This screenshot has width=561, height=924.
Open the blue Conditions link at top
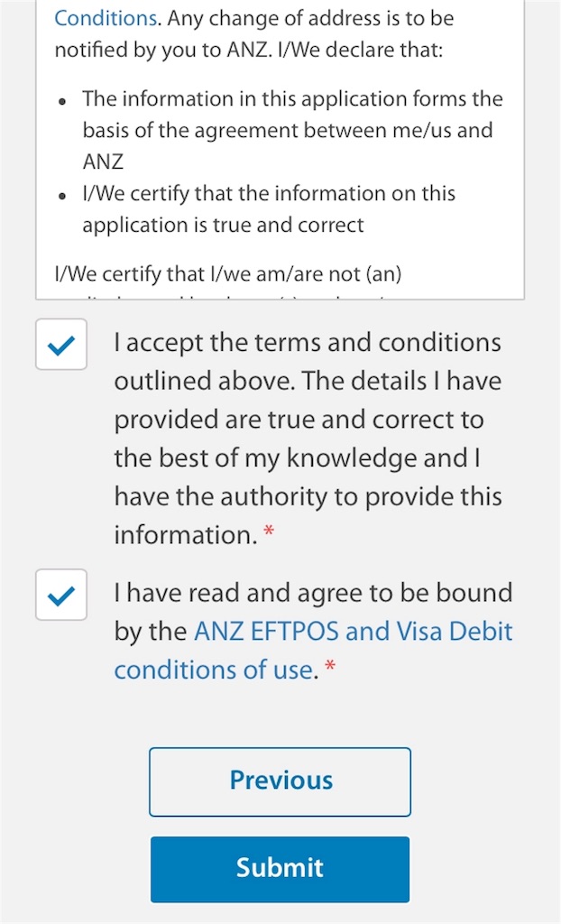click(106, 18)
